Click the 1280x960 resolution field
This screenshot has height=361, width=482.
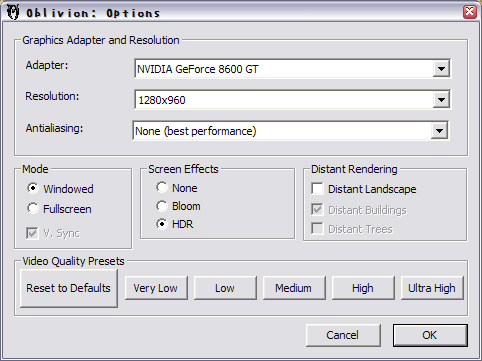click(292, 100)
